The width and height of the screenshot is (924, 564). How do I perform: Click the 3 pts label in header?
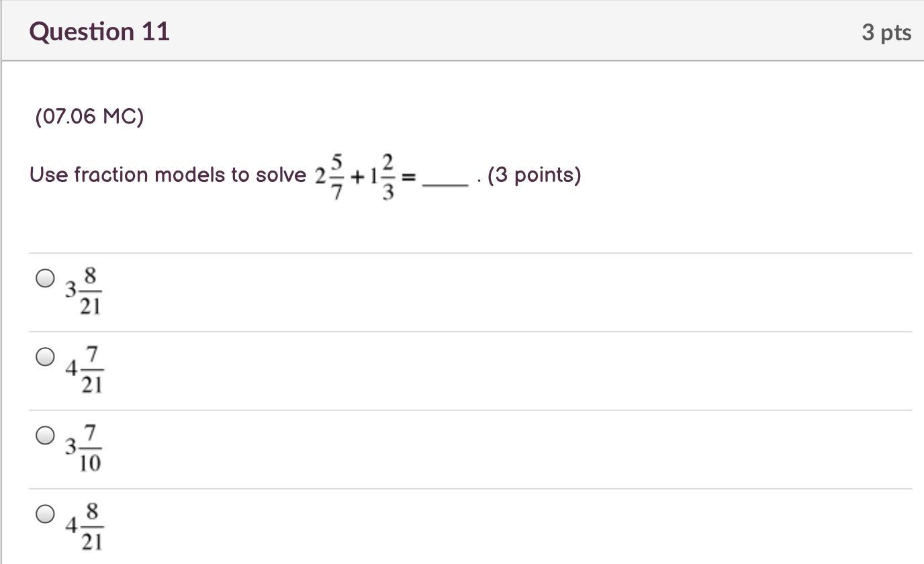(x=886, y=32)
